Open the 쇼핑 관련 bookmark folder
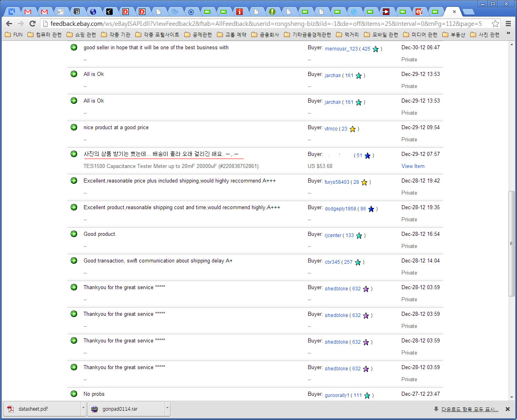The image size is (517, 420). [x=81, y=35]
